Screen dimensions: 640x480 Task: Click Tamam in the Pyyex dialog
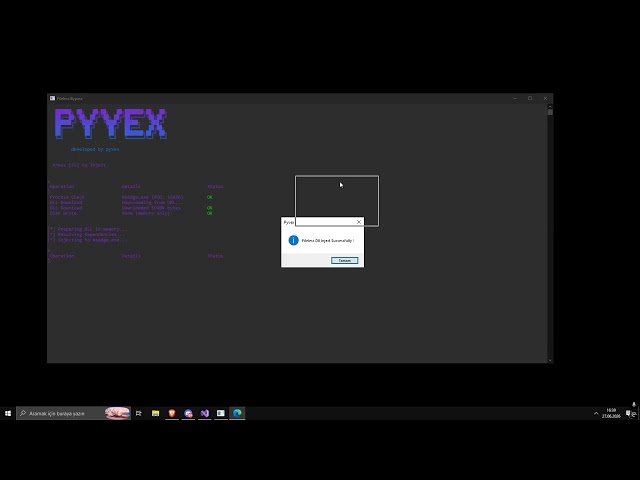pyautogui.click(x=344, y=260)
